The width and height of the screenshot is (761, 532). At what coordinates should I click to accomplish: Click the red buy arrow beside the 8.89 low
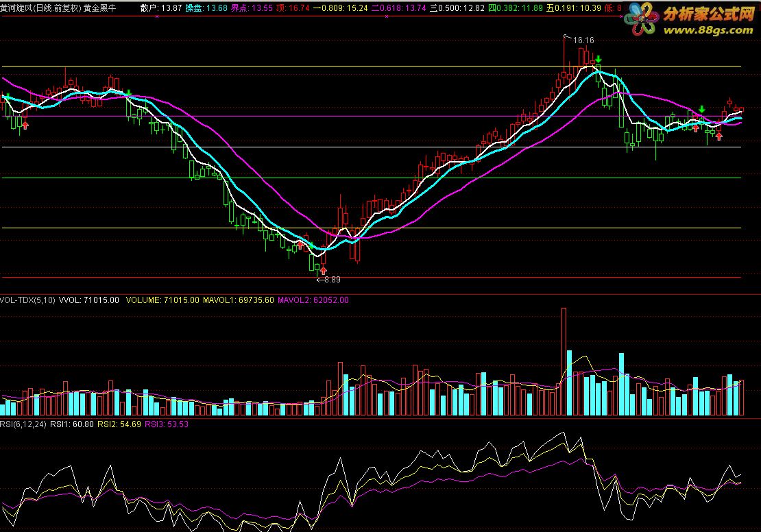pos(323,270)
